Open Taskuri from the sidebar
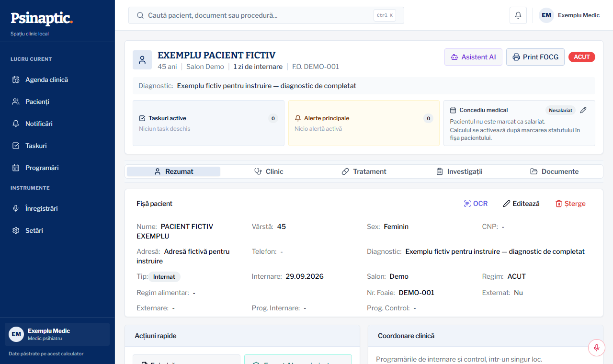The width and height of the screenshot is (613, 364). pos(57,146)
